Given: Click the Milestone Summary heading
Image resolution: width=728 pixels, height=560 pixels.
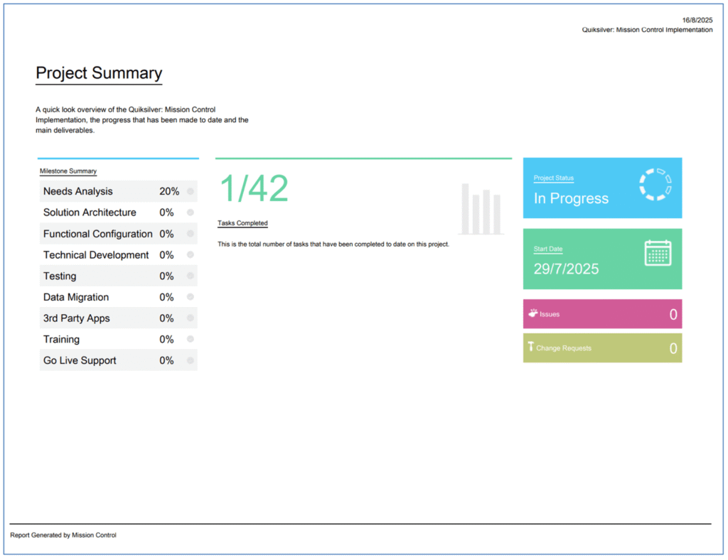Looking at the screenshot, I should pyautogui.click(x=68, y=171).
